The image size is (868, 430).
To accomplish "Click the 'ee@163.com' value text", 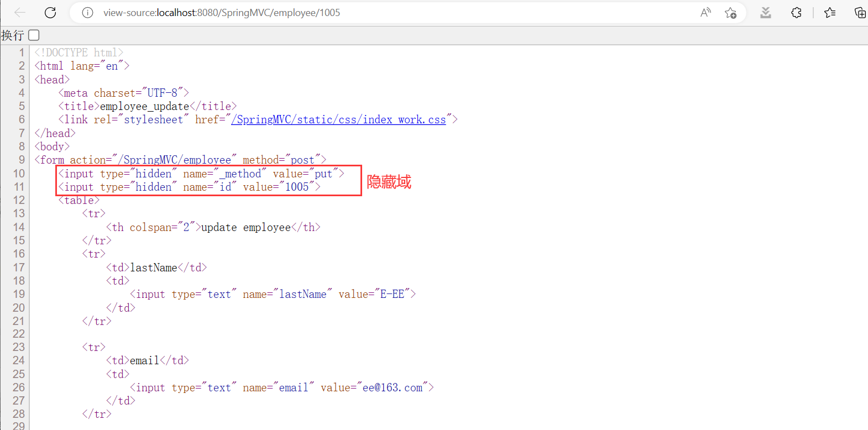I will tap(393, 387).
